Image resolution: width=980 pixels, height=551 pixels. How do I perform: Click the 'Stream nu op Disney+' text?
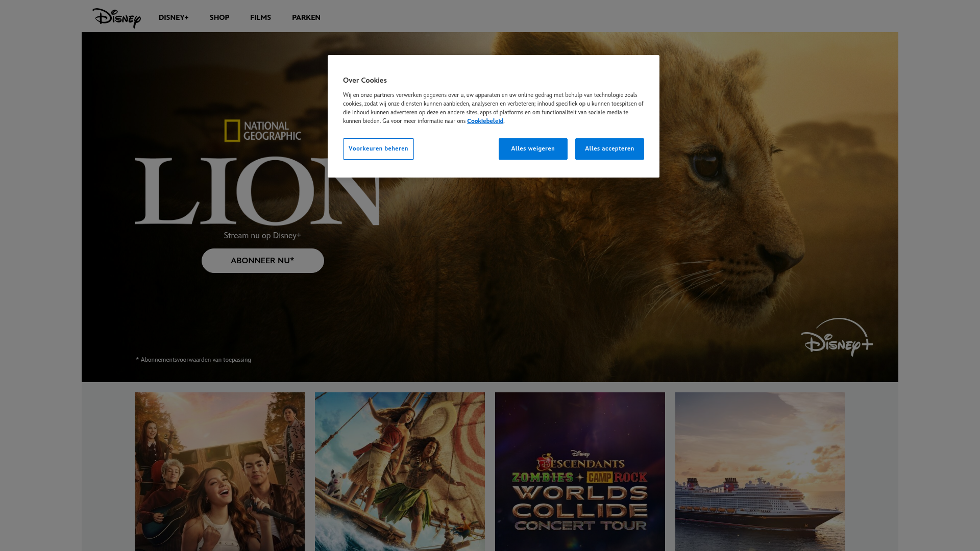[x=262, y=236]
